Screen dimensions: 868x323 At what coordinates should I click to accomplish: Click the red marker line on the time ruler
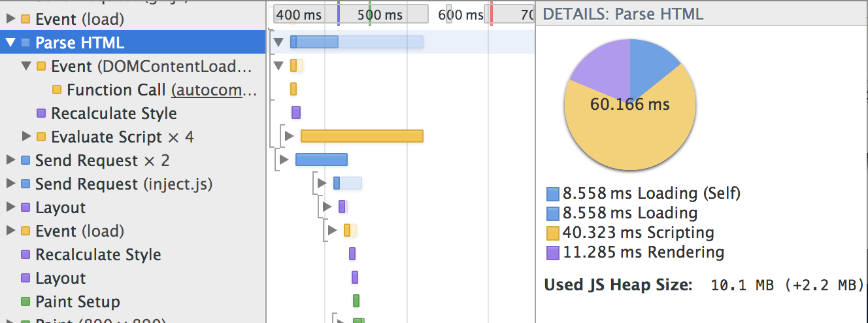[x=491, y=14]
